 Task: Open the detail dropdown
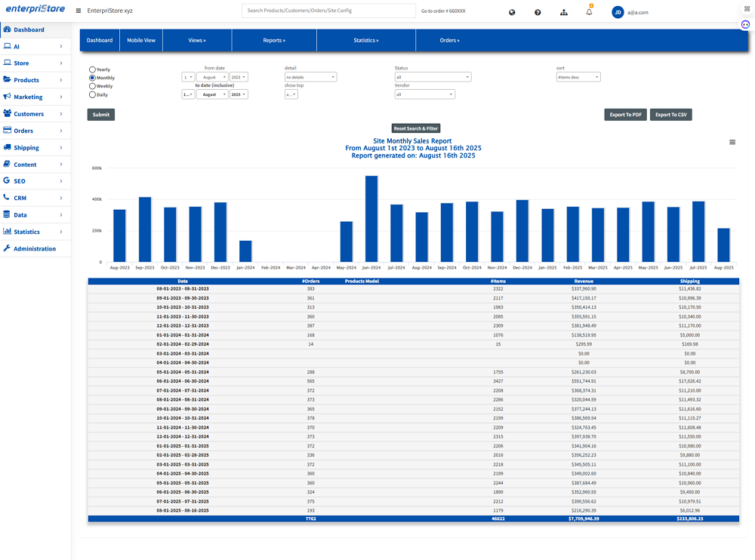(310, 77)
